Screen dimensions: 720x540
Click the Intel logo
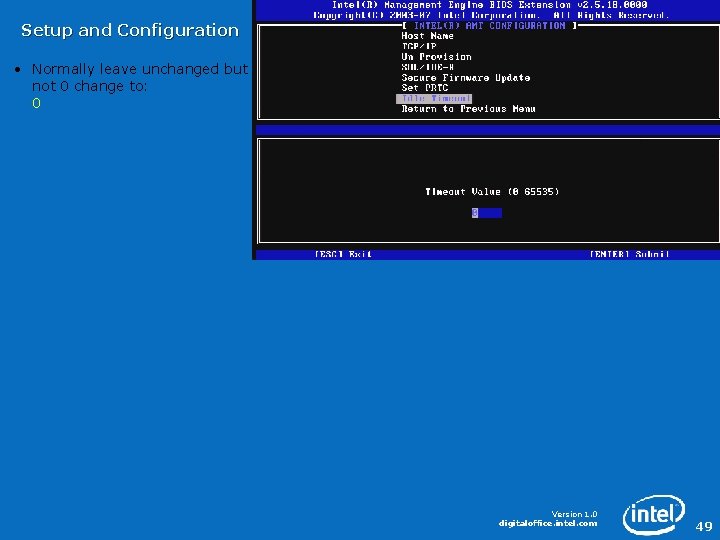[654, 514]
